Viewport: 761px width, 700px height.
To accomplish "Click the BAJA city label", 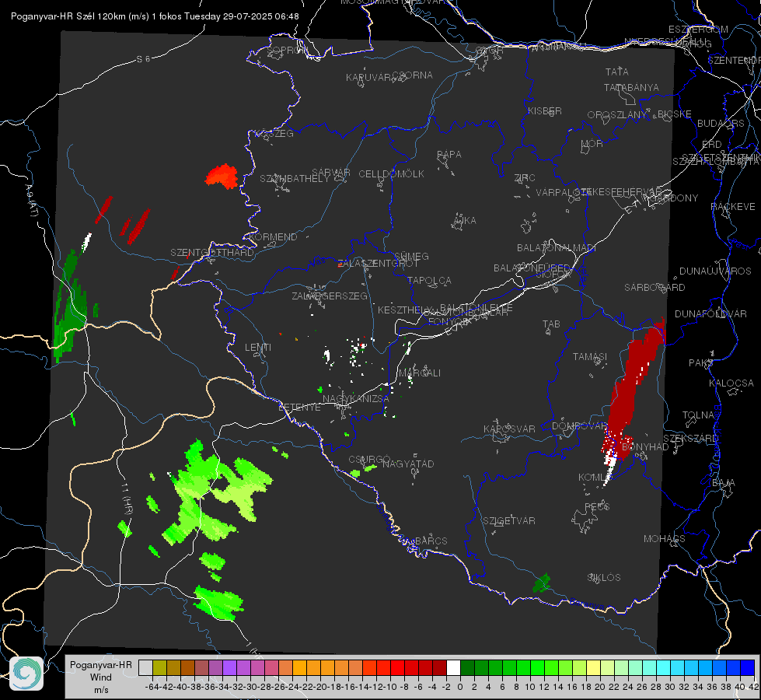I will [x=724, y=483].
